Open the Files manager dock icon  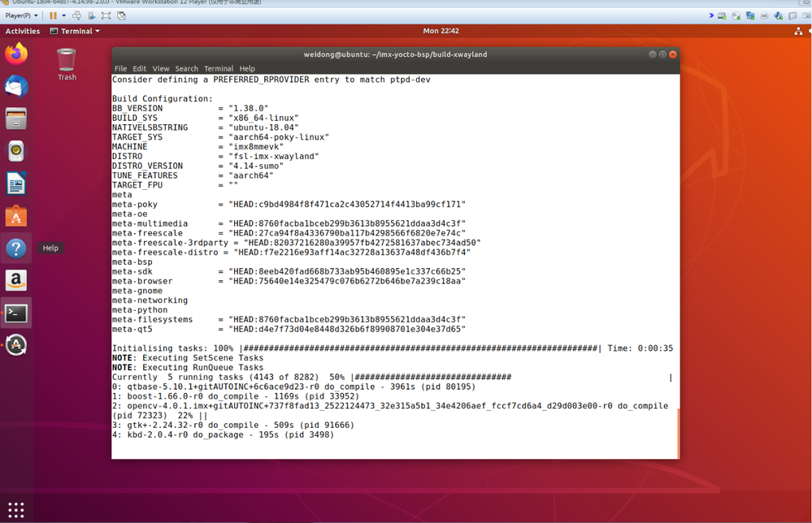[x=16, y=119]
